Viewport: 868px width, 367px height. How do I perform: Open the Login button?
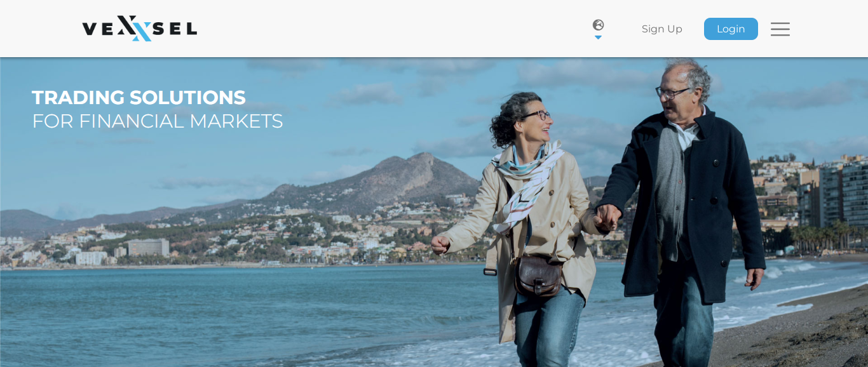point(731,29)
